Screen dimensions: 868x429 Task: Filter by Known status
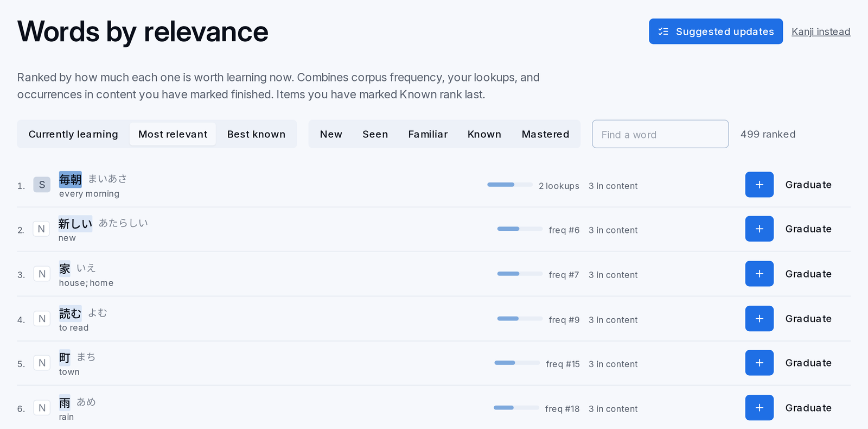484,134
